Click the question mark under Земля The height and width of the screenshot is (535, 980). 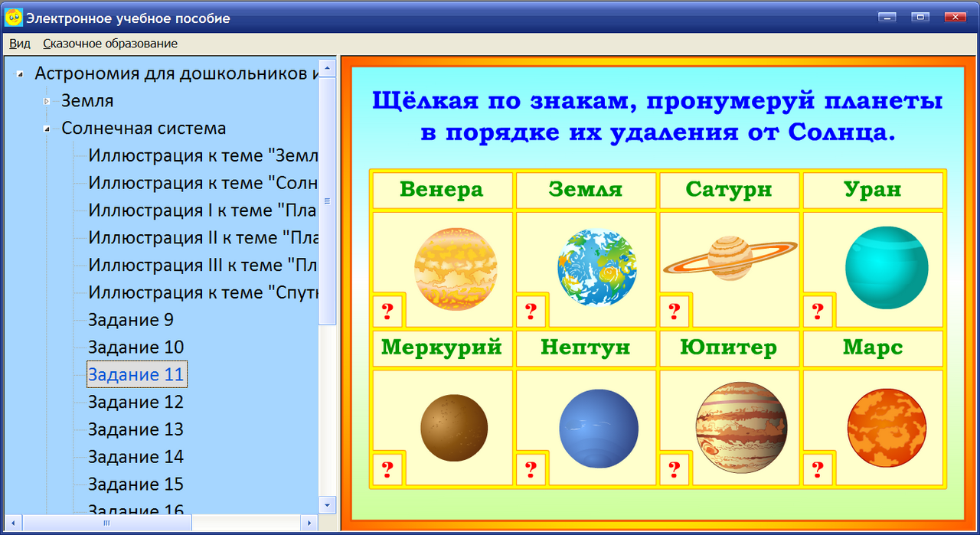point(531,311)
